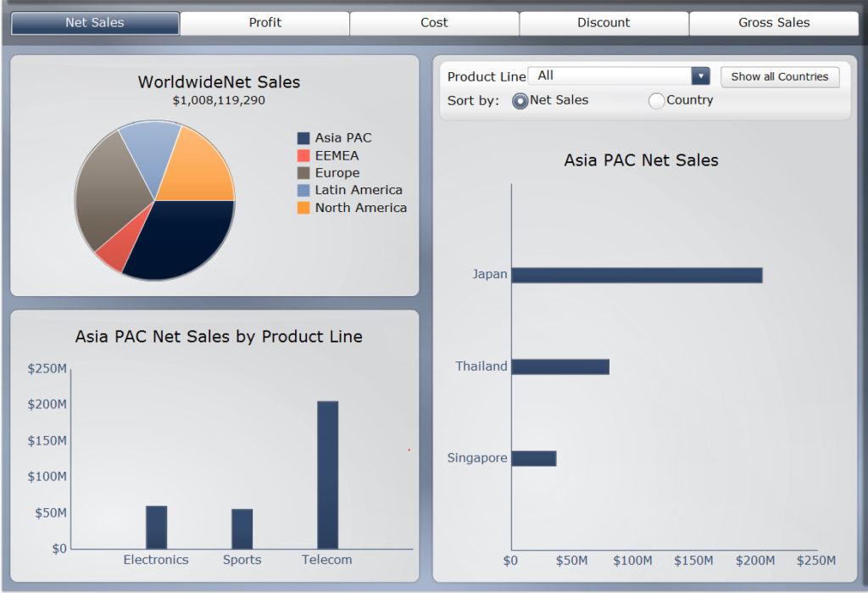Viewport: 868px width, 593px height.
Task: Click the Electronics column bar
Action: [156, 527]
